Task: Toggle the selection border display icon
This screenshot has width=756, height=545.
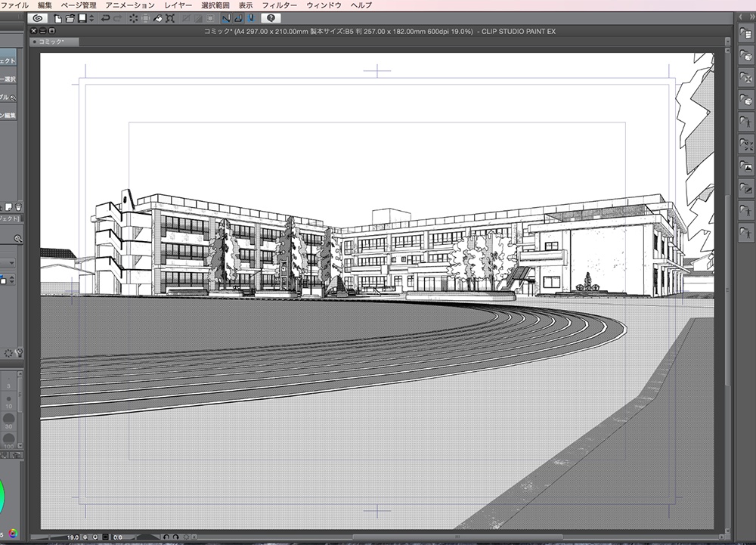Action: tap(209, 18)
